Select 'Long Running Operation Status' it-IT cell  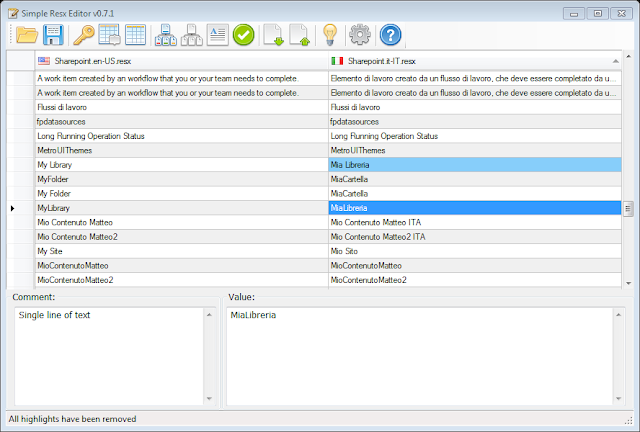pyautogui.click(x=475, y=136)
